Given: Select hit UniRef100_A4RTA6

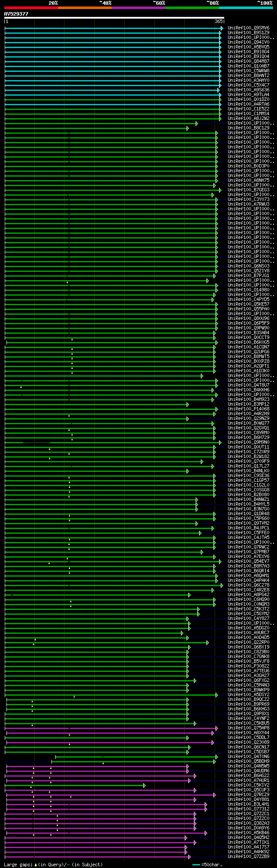Looking at the screenshot, I should point(248,104).
